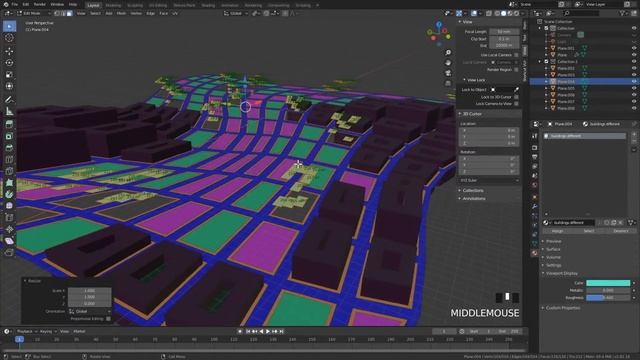Open the Global transform orientation dropdown
This screenshot has height=360, width=640.
236,13
